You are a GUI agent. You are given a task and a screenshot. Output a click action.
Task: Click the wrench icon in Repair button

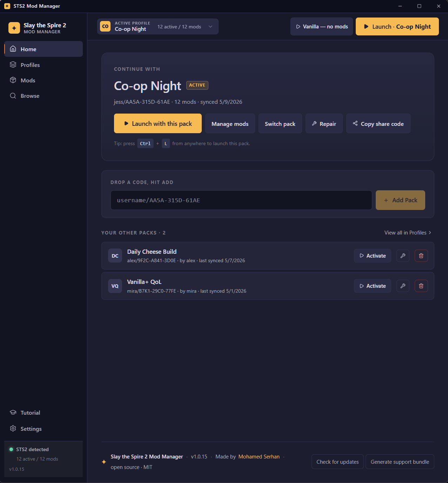[314, 123]
